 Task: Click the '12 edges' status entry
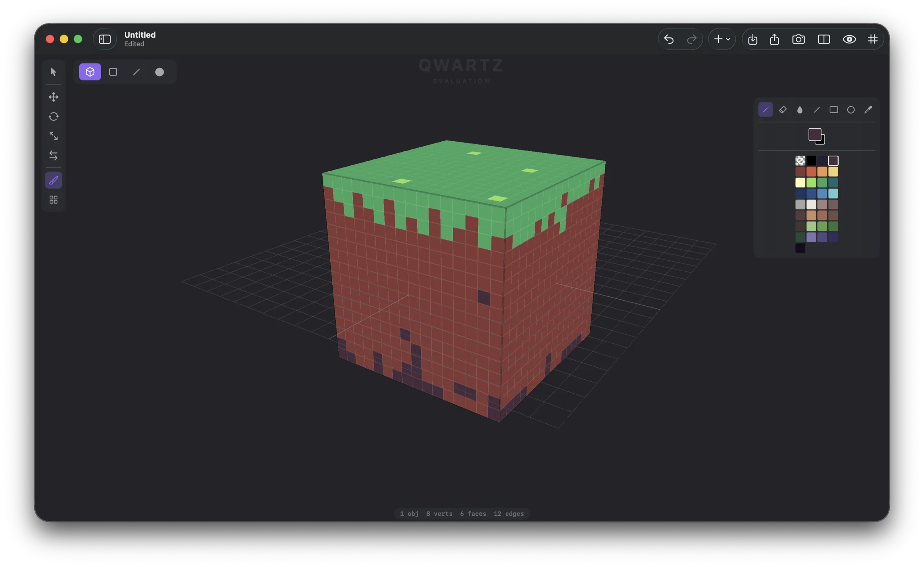pyautogui.click(x=509, y=514)
